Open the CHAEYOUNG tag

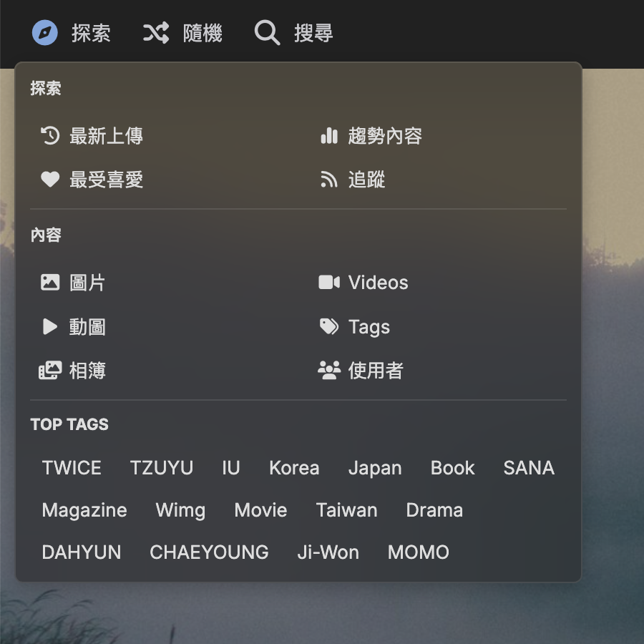tap(209, 552)
